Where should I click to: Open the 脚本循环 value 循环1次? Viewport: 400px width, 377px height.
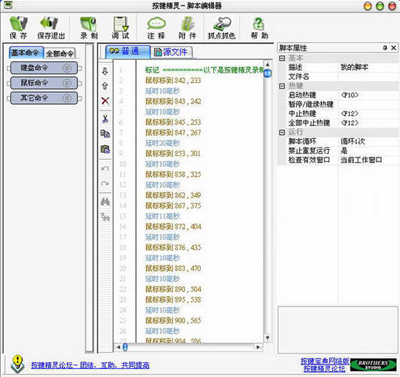coord(353,142)
